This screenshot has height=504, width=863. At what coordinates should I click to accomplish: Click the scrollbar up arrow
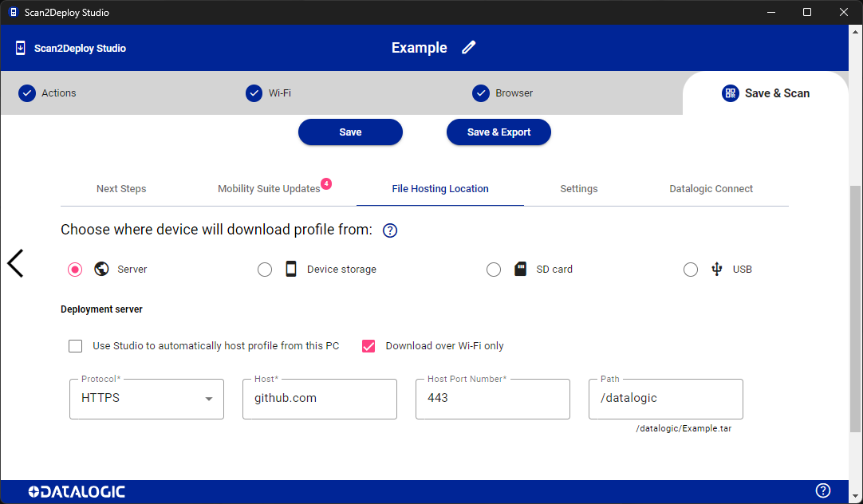tap(855, 31)
